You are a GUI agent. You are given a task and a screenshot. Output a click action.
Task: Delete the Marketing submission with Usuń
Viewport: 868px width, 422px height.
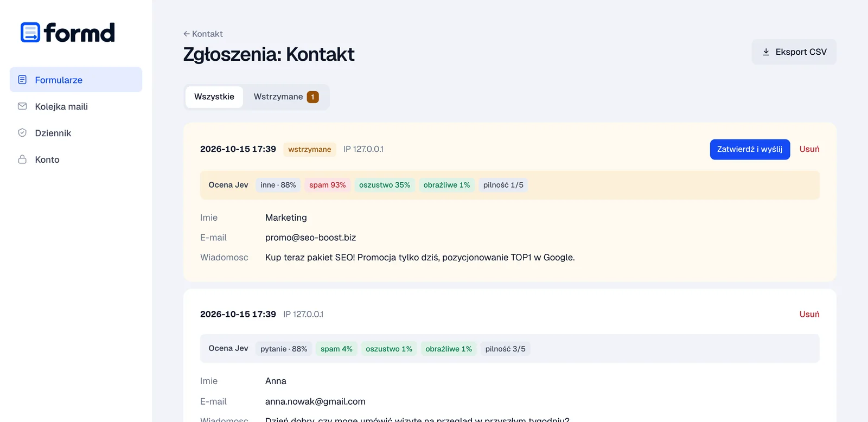(x=809, y=149)
